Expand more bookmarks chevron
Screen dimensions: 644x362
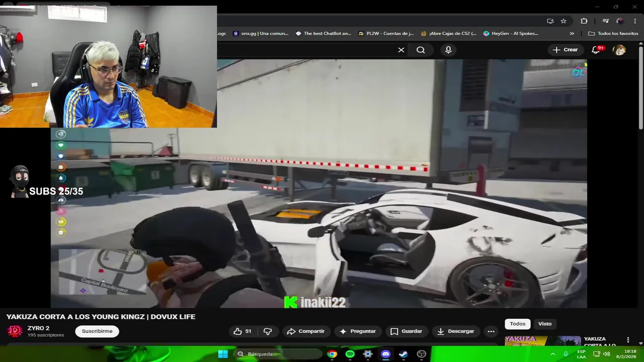[x=572, y=34]
